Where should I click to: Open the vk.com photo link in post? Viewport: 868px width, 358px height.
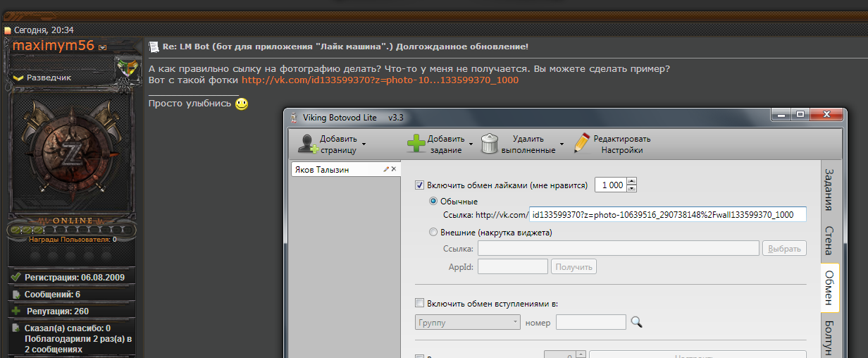tap(380, 80)
